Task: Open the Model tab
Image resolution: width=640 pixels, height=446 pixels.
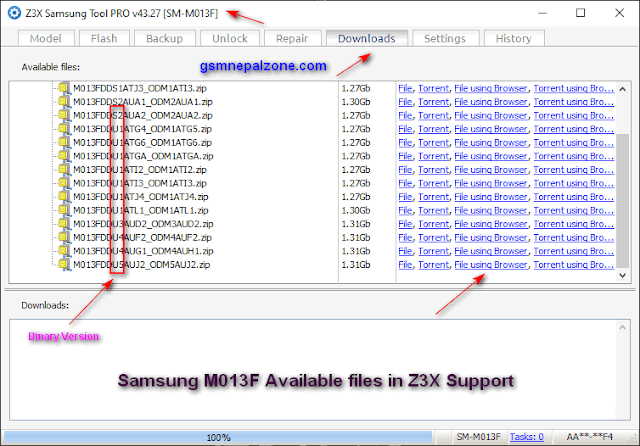Action: point(46,38)
